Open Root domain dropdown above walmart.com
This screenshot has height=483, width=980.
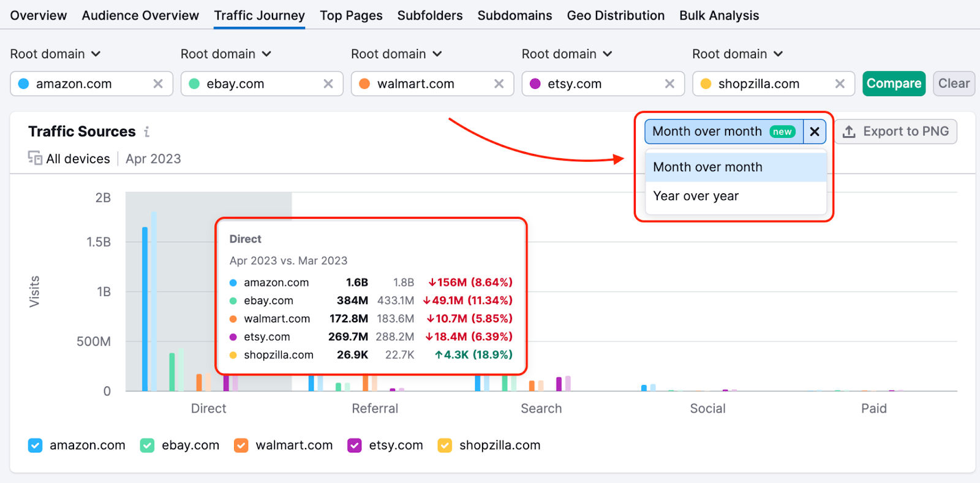click(396, 54)
